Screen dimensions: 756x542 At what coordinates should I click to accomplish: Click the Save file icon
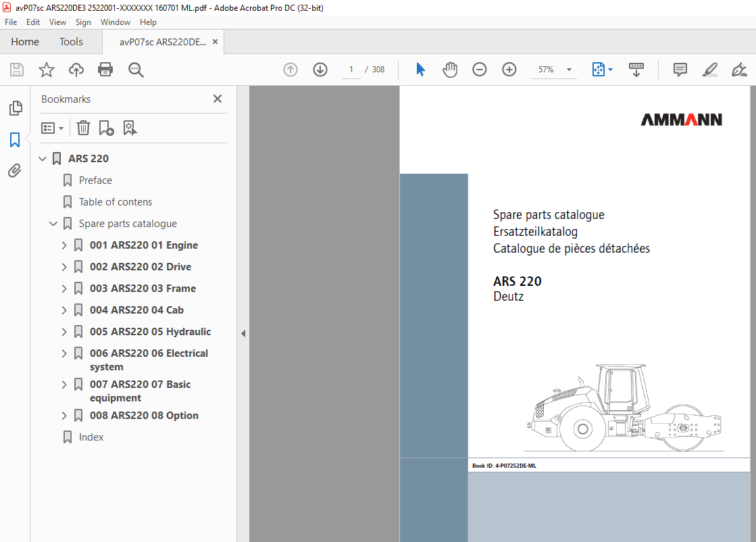(x=17, y=70)
